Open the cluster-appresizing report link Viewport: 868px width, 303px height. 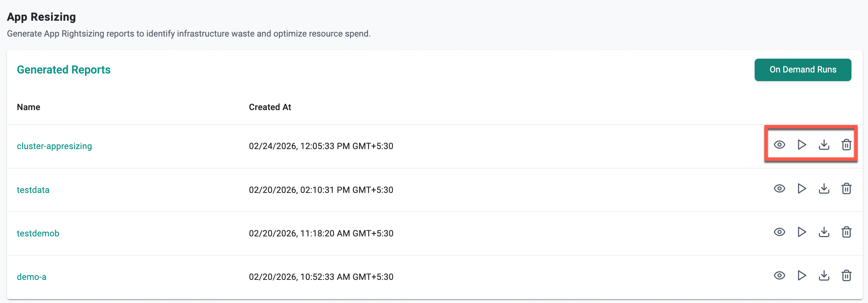(54, 146)
